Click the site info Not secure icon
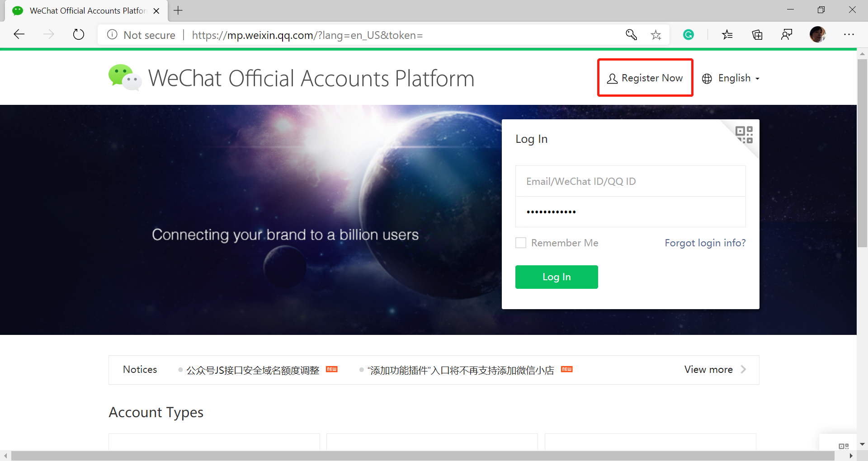 pos(112,35)
